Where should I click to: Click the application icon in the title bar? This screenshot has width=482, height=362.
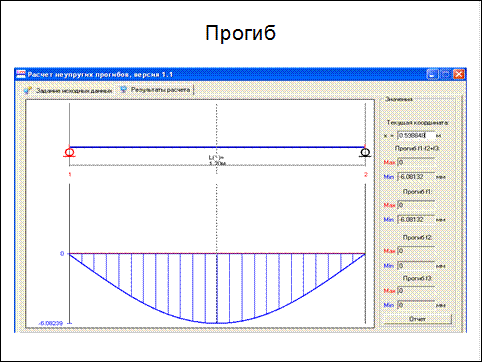tap(21, 74)
